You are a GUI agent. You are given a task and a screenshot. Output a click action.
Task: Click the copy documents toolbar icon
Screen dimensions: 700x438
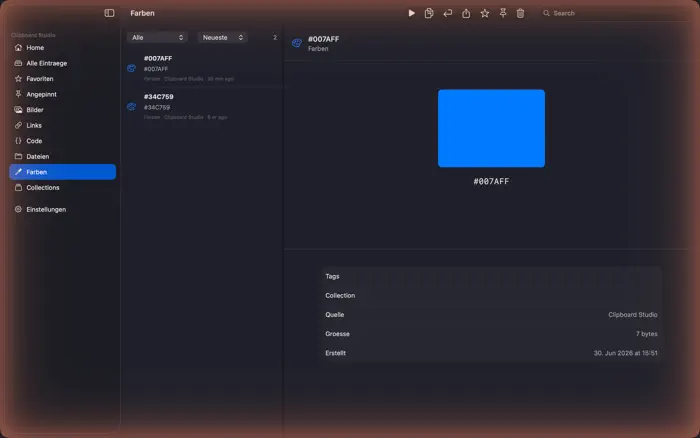tap(429, 13)
